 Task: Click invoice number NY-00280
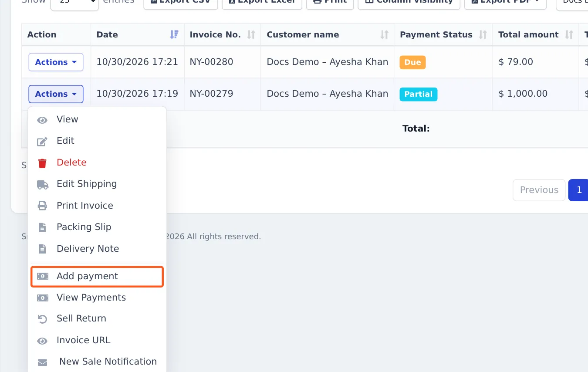click(x=211, y=62)
